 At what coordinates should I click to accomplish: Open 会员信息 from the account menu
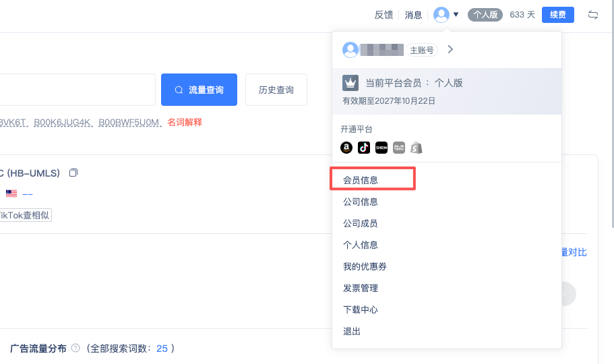pyautogui.click(x=361, y=180)
